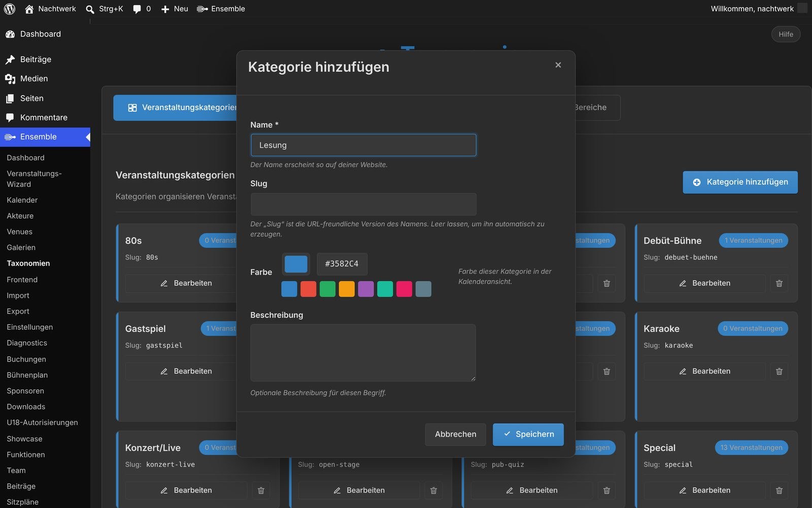Delete the open-stage category
Screen dimensions: 812x508
(x=433, y=491)
